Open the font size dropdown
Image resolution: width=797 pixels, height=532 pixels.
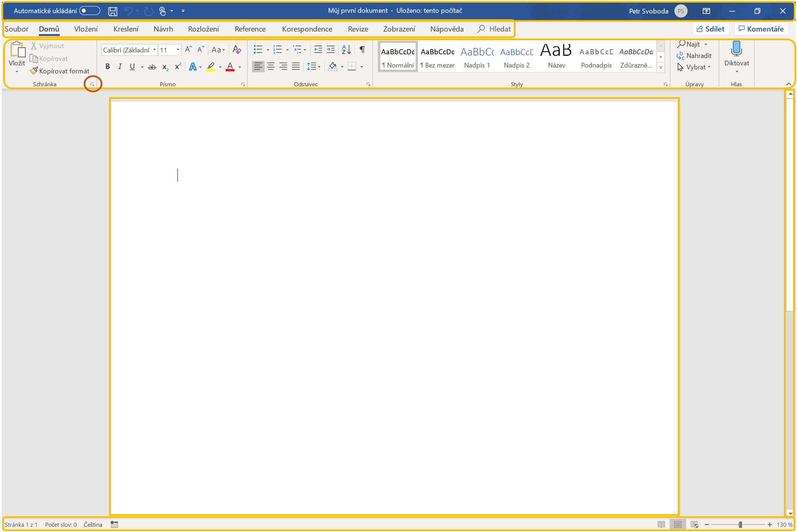pos(178,50)
